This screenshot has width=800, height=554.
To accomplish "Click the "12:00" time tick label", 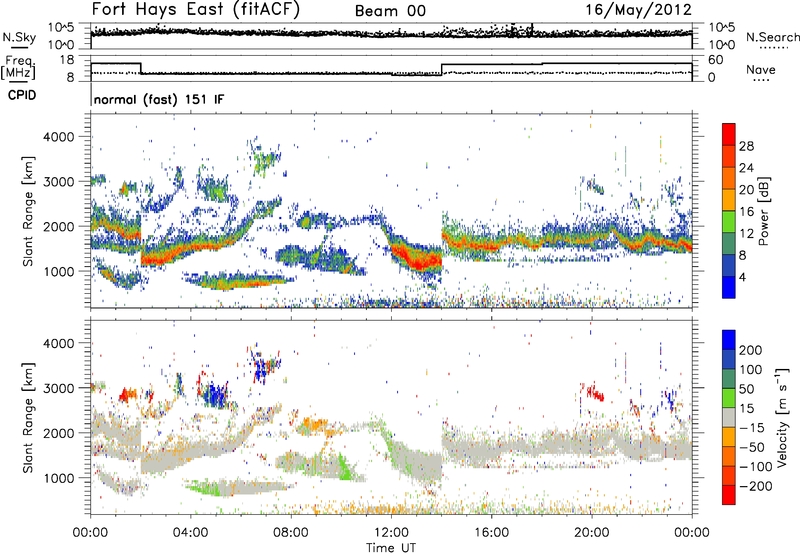I will pos(391,533).
